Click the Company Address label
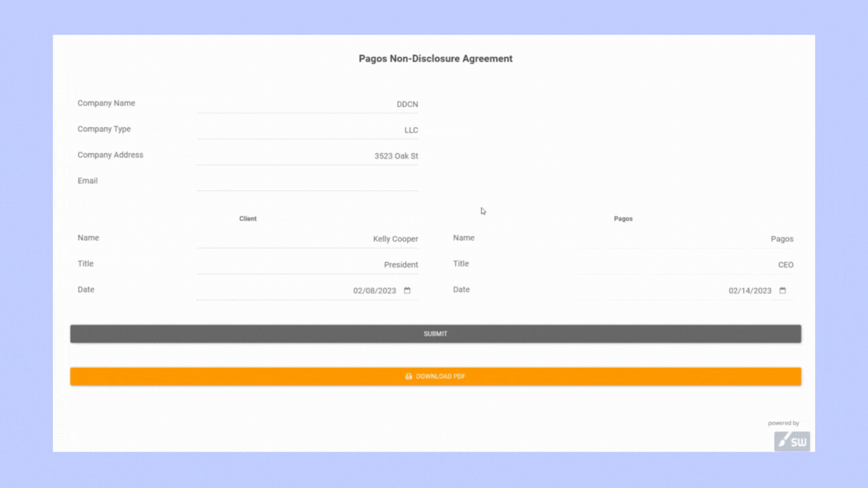The height and width of the screenshot is (488, 868). [111, 155]
